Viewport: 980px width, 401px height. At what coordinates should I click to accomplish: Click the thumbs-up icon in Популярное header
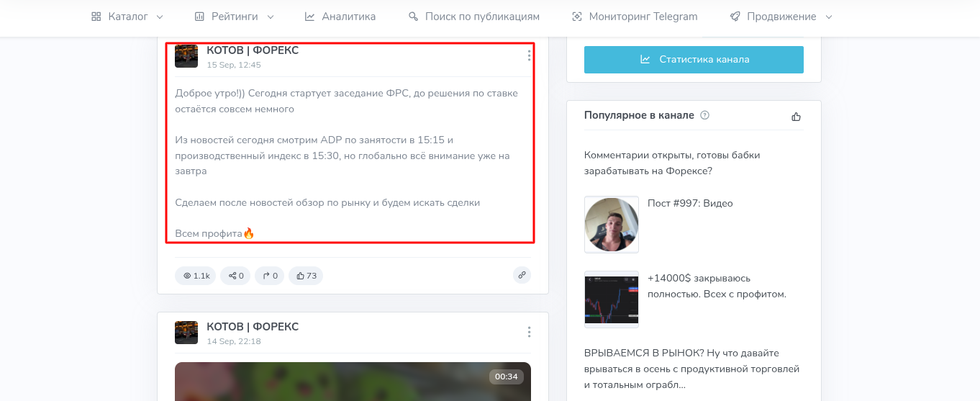tap(796, 116)
